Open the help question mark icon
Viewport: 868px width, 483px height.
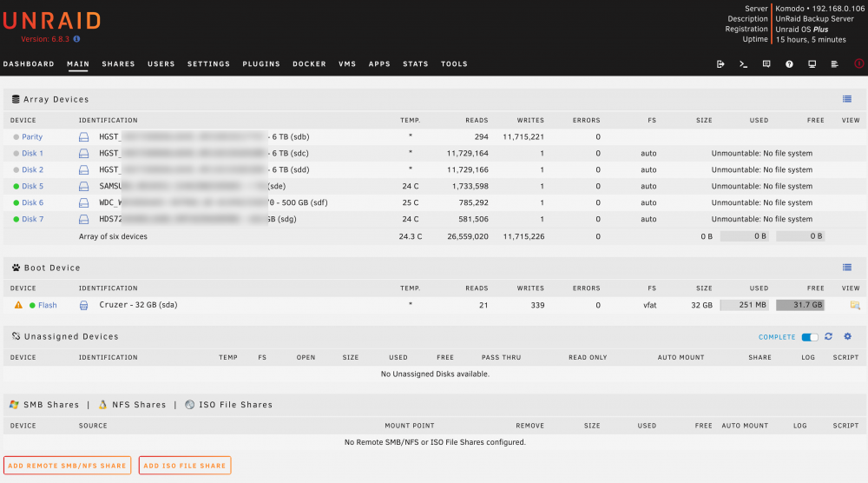pyautogui.click(x=789, y=64)
